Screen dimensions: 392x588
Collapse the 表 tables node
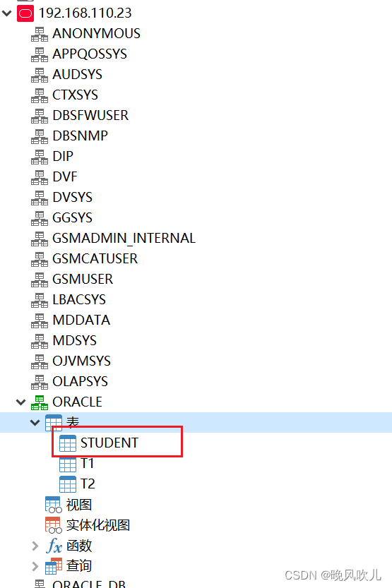pyautogui.click(x=35, y=423)
